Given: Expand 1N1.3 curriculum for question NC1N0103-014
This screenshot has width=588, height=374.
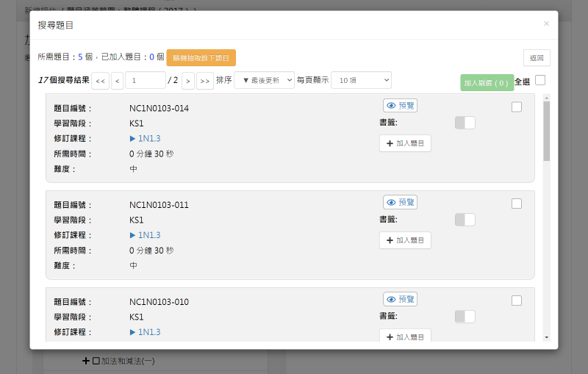Looking at the screenshot, I should coord(145,138).
